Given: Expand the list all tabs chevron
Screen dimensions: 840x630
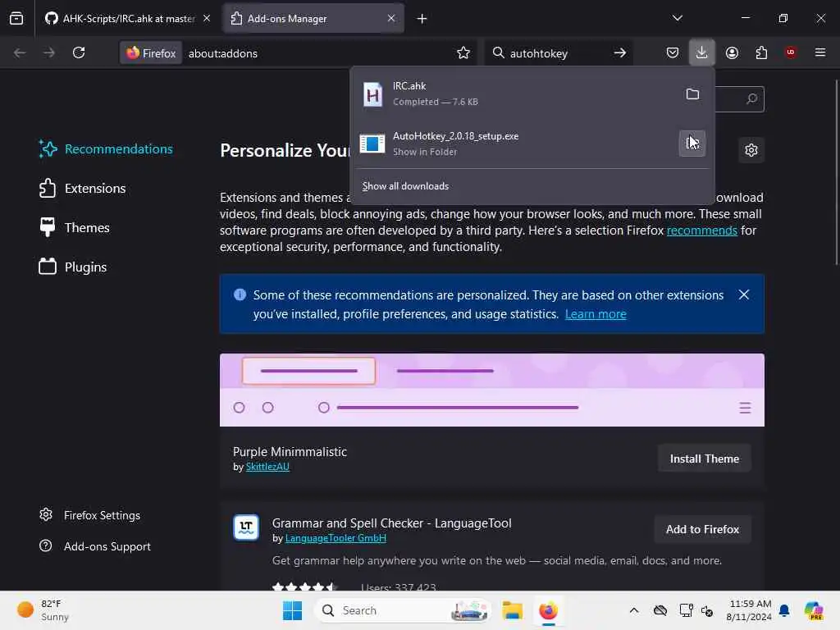Looking at the screenshot, I should point(677,18).
